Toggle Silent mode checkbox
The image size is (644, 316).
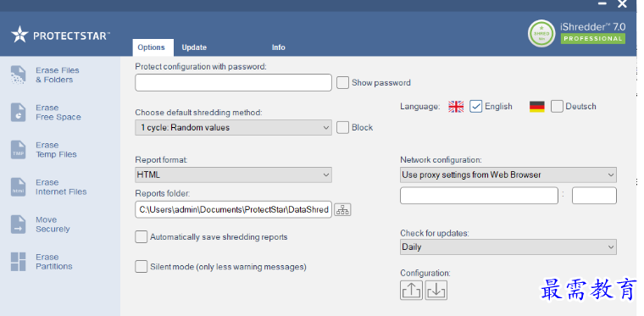tap(141, 267)
